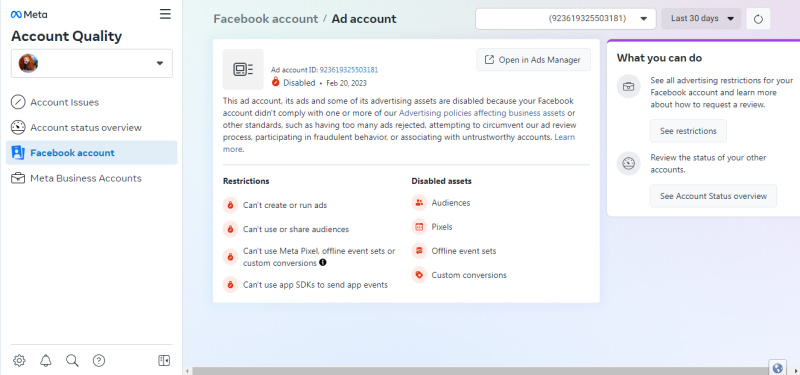The height and width of the screenshot is (375, 800).
Task: Click the globe icon at bottom right
Action: pyautogui.click(x=778, y=368)
